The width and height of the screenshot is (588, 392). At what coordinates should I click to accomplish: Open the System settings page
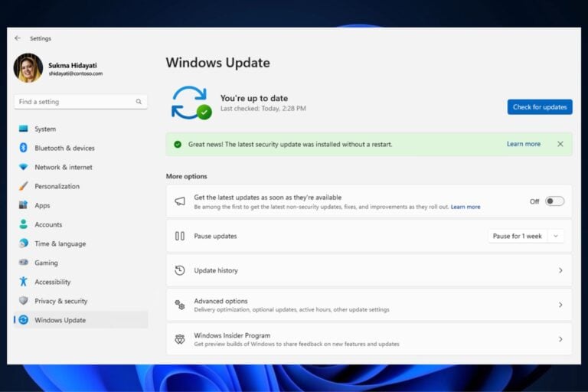(80, 129)
